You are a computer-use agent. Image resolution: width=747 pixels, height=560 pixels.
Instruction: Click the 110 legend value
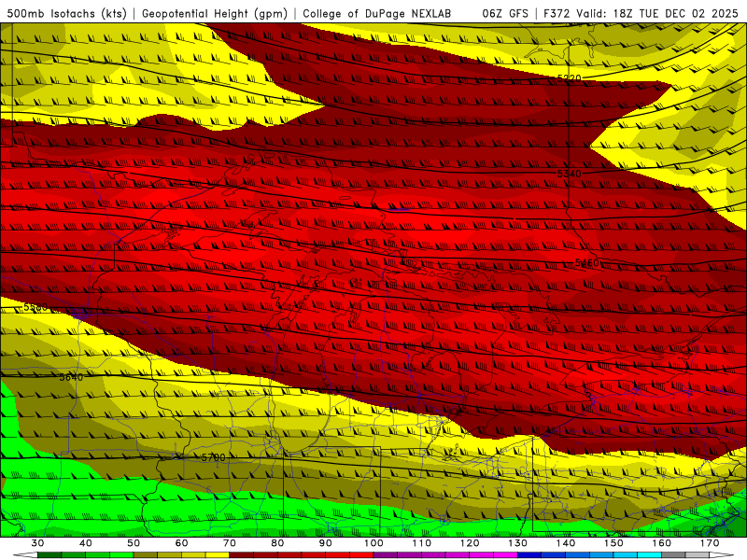point(422,543)
